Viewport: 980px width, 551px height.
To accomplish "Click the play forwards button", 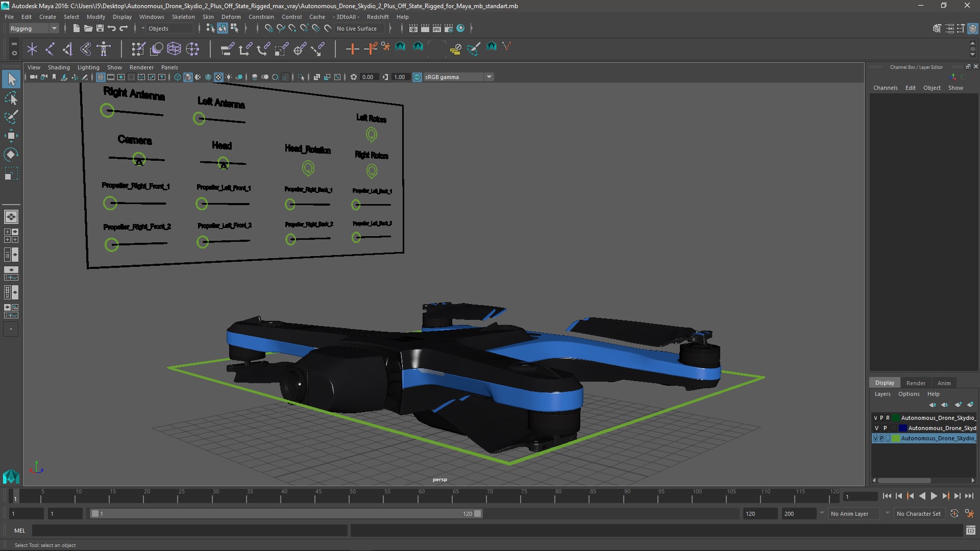I will pos(934,496).
